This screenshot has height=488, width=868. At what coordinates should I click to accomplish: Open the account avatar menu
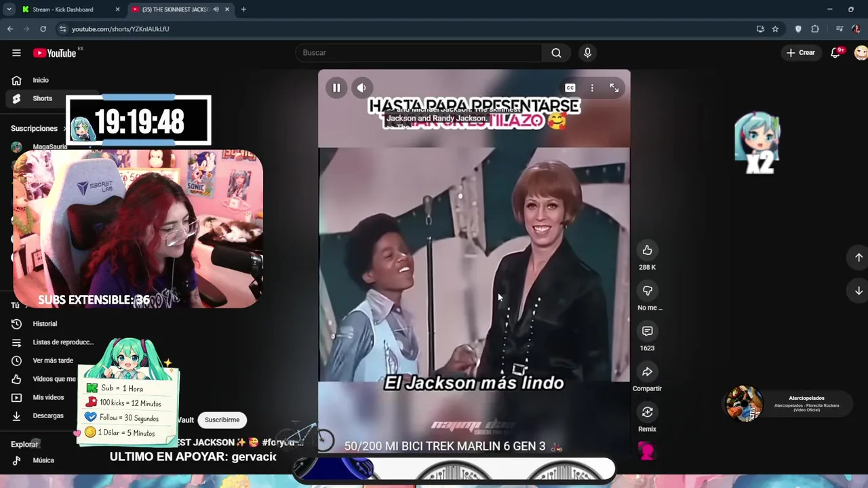[x=861, y=53]
